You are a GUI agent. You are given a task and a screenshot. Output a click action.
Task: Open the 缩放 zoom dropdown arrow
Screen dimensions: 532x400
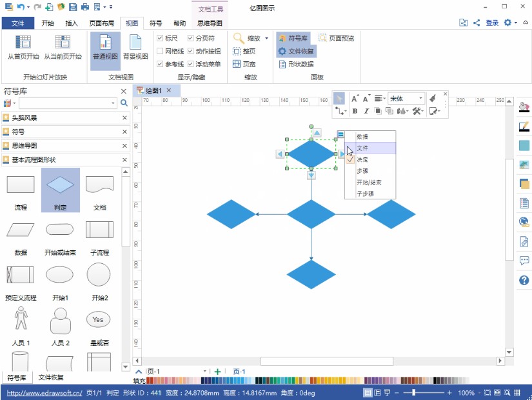(266, 37)
